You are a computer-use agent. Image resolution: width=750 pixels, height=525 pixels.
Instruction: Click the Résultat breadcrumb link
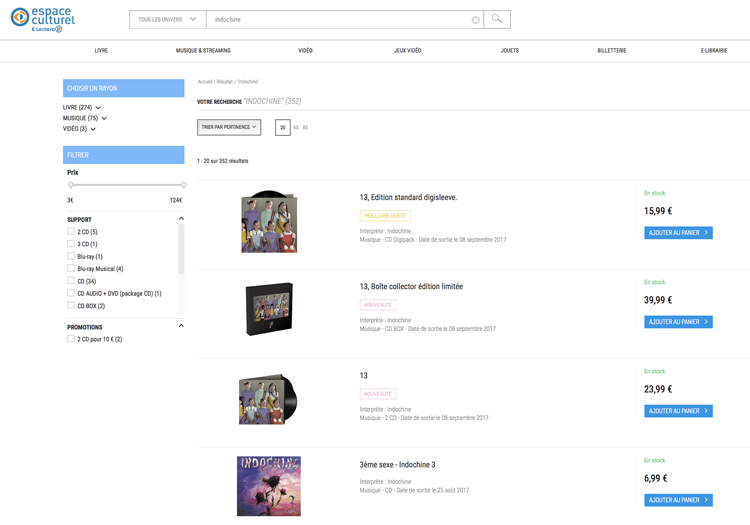pos(224,82)
